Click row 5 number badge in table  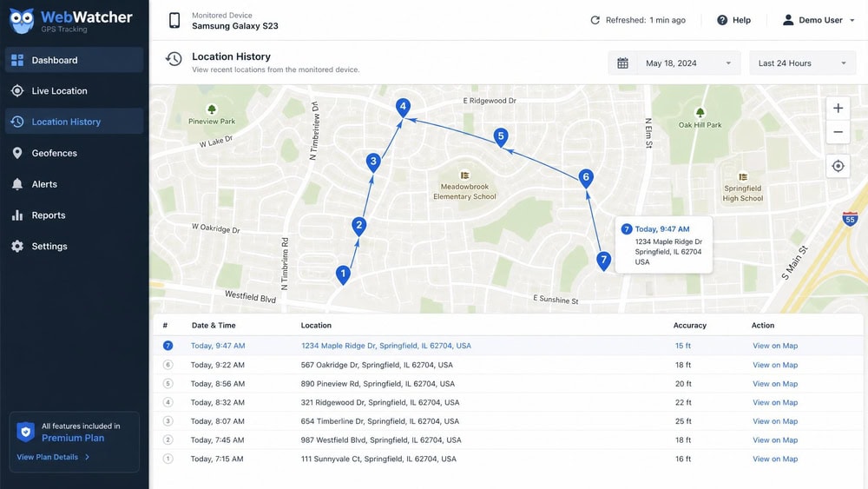(168, 384)
